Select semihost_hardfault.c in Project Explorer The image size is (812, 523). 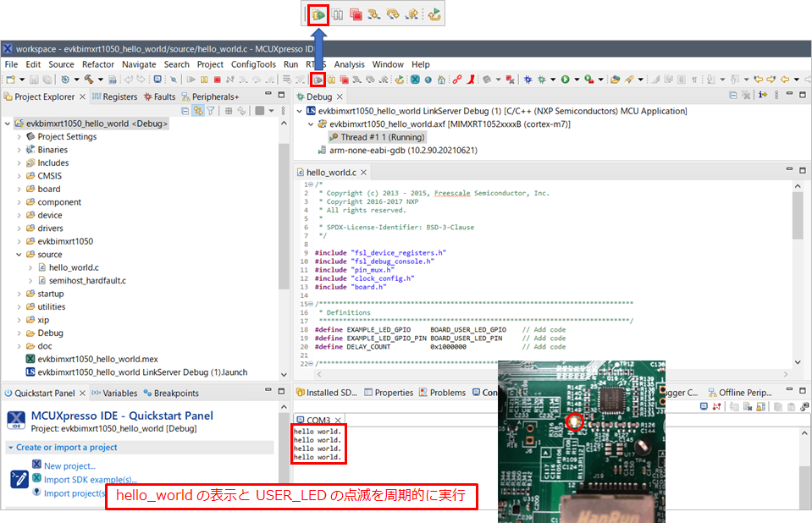coord(87,281)
